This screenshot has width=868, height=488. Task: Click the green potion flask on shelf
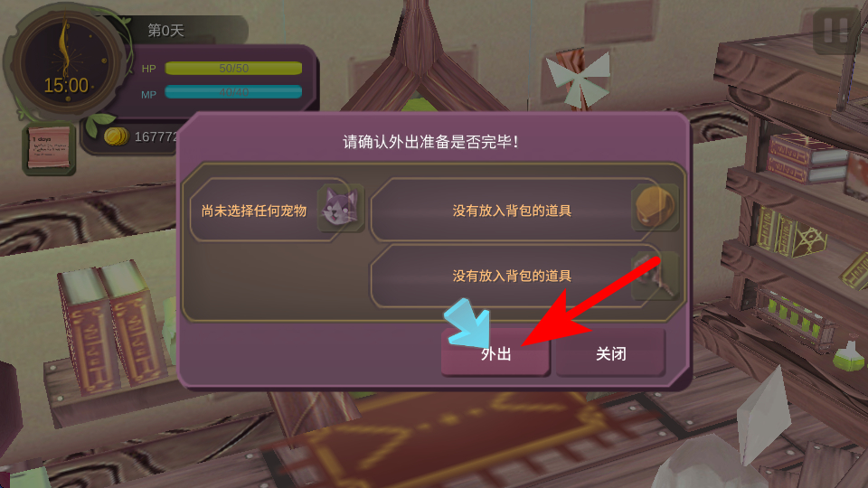click(x=849, y=356)
